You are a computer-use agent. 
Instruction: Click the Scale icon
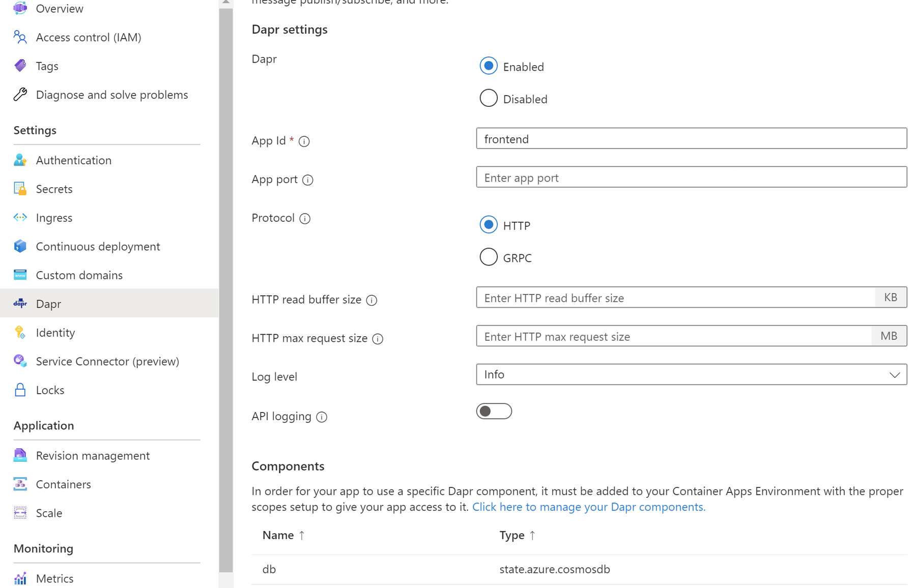click(x=20, y=513)
